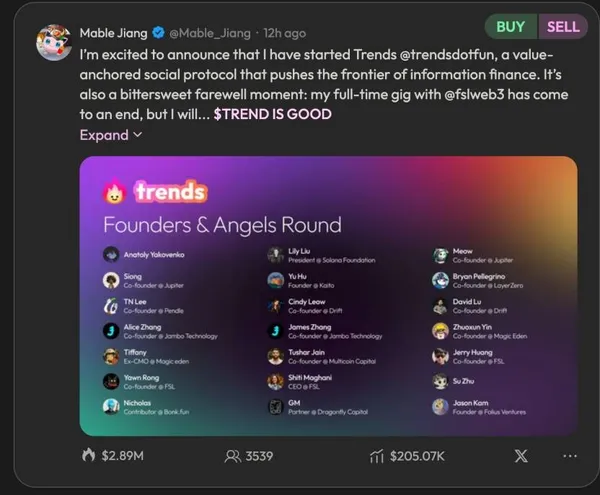Click Anatoly Yakovenko's avatar in the image
The width and height of the screenshot is (600, 495).
(x=111, y=254)
